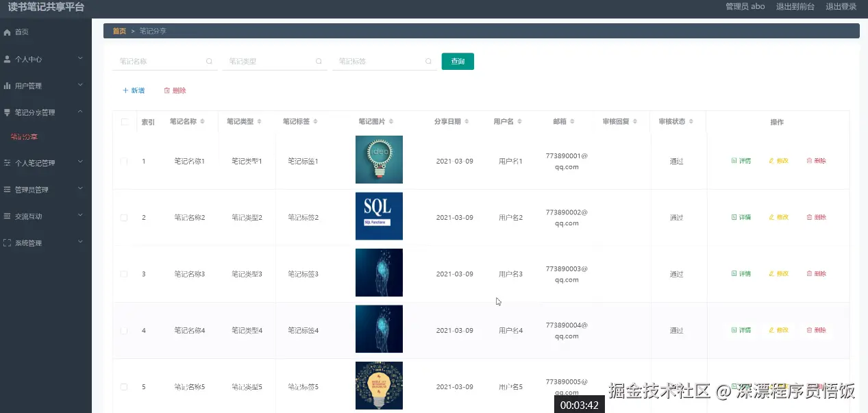Click search icon in 笔记标签 field

click(x=428, y=61)
